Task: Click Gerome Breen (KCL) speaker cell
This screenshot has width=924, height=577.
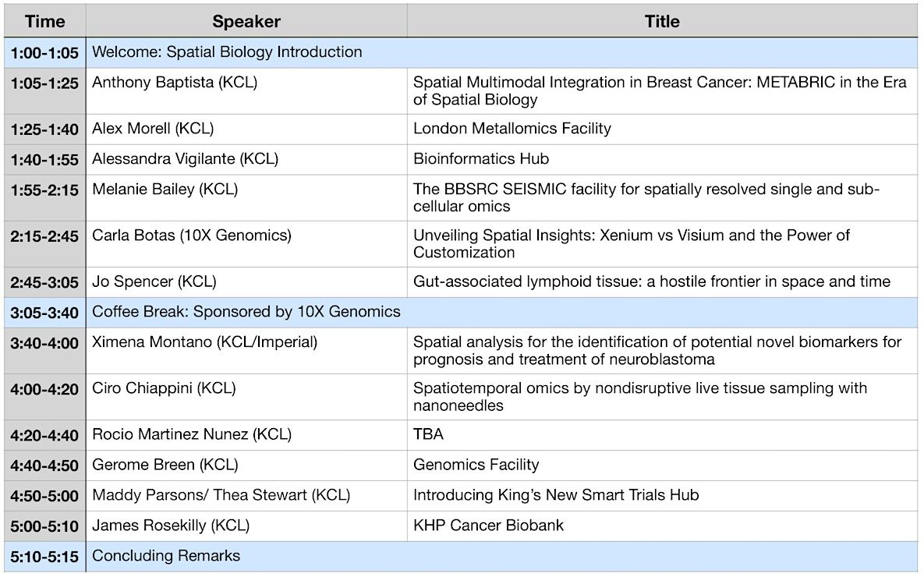Action: tap(165, 465)
